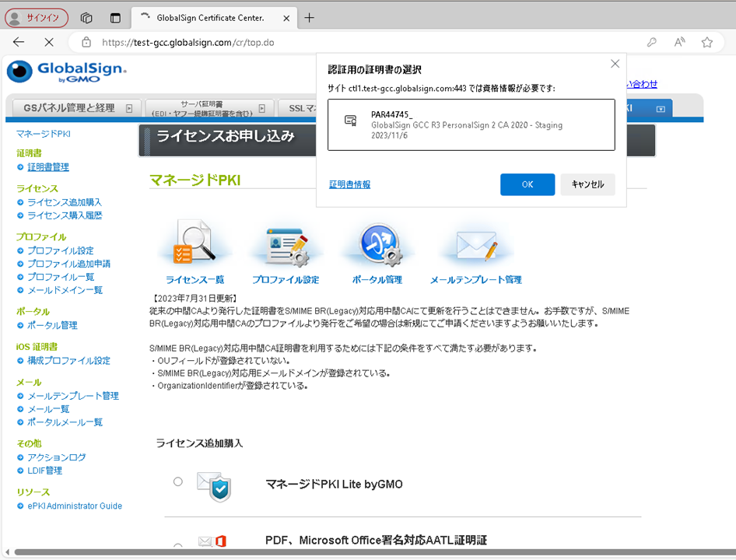Expand the dropdown arrow on the blue active tab

(x=660, y=110)
